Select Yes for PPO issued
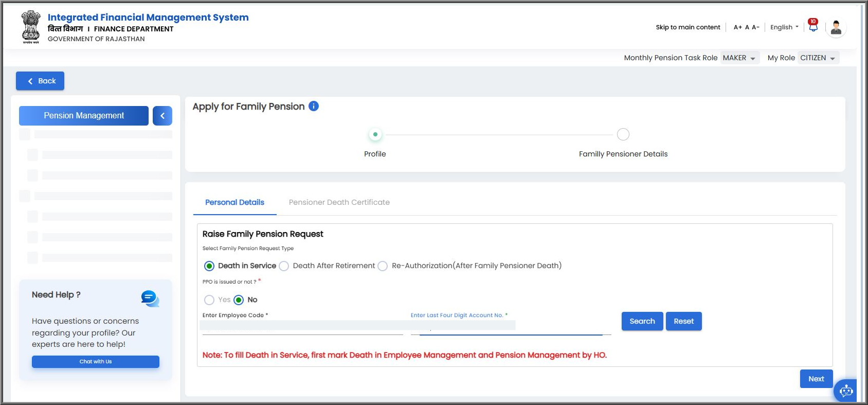 (209, 300)
